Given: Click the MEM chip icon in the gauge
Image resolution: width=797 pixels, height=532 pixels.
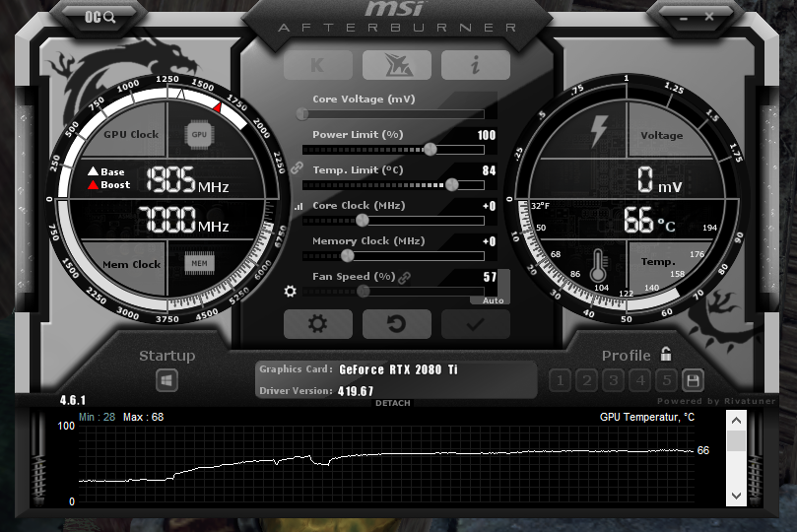Looking at the screenshot, I should point(199,263).
